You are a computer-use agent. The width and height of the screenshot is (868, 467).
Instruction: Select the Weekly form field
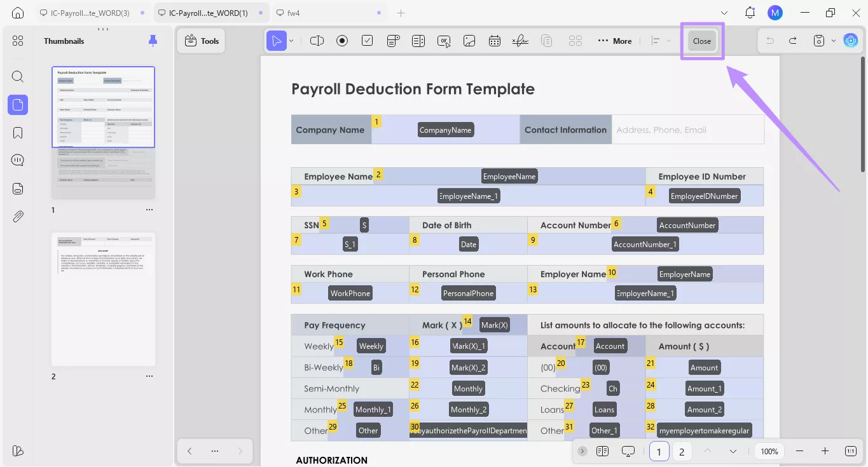pyautogui.click(x=371, y=346)
